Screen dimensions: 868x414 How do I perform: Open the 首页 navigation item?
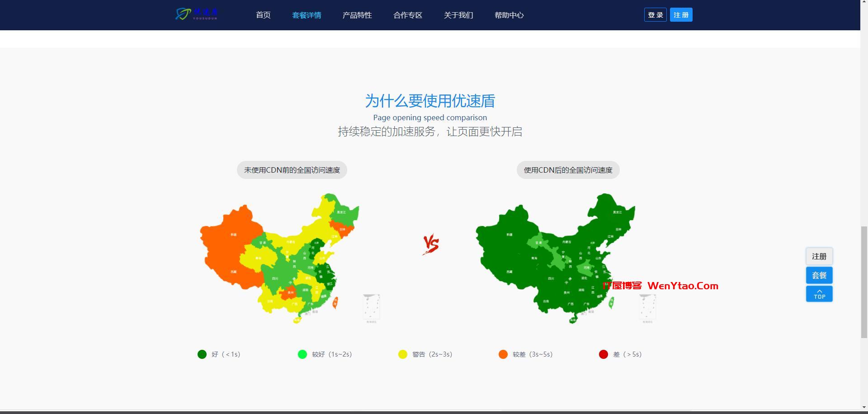(263, 15)
